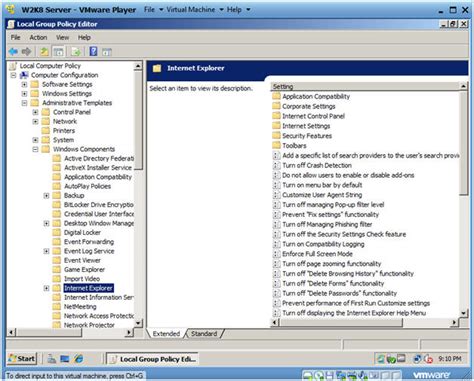Image resolution: width=474 pixels, height=381 pixels.
Task: Switch to the Extended tab
Action: click(x=166, y=334)
